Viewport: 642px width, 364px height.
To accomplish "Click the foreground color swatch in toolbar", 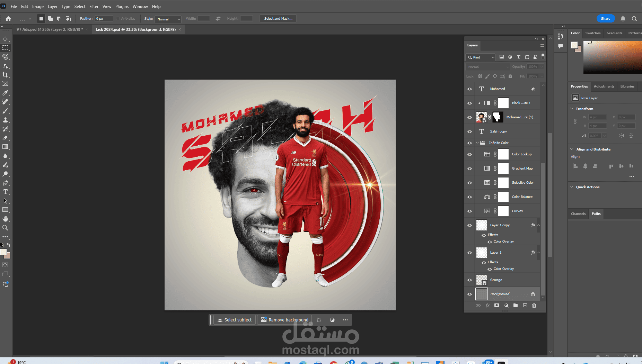I will tap(3, 252).
